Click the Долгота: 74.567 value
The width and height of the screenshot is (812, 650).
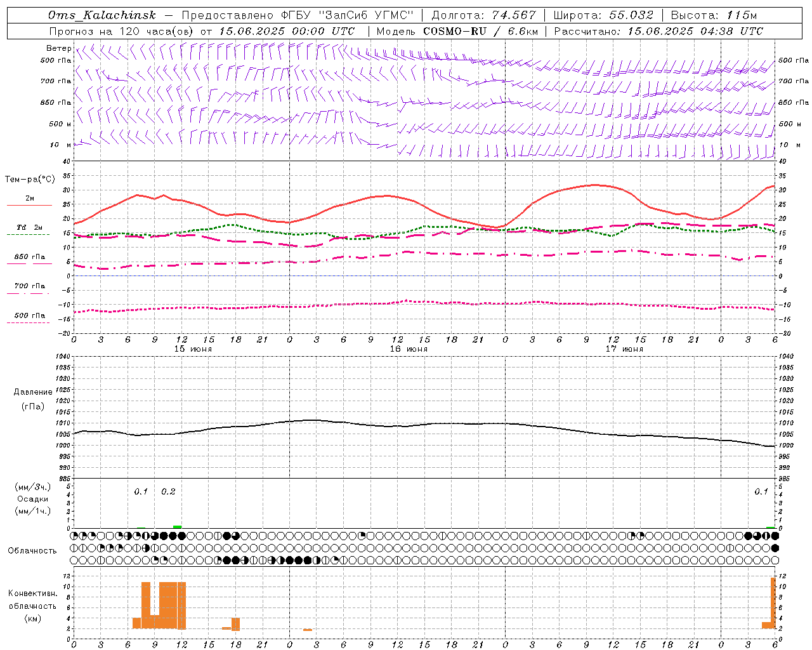484,15
